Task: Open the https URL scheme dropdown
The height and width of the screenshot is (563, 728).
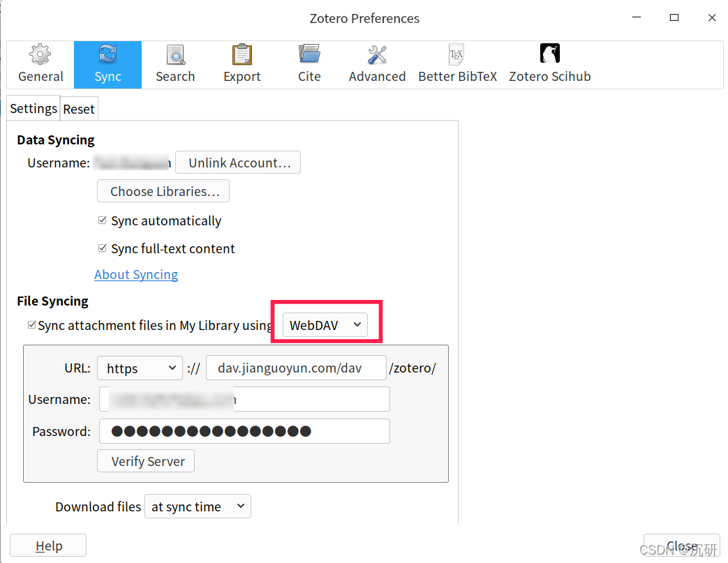Action: (x=140, y=368)
